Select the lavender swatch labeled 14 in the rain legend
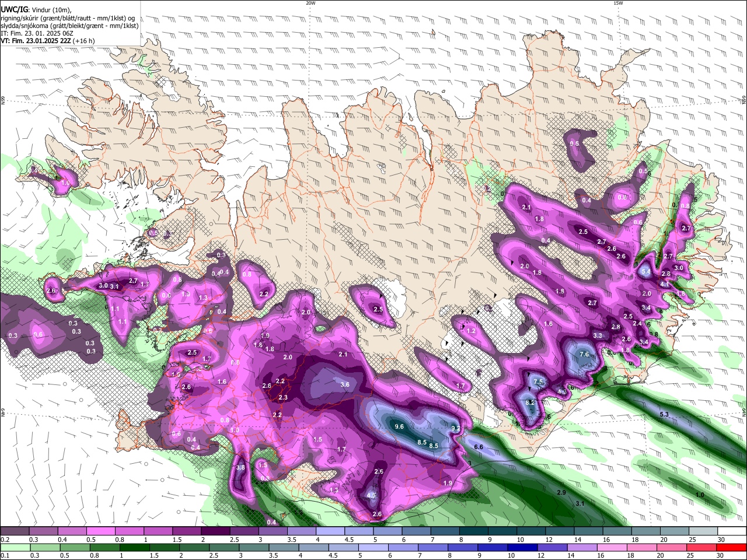This screenshot has width=747, height=560. point(582,547)
